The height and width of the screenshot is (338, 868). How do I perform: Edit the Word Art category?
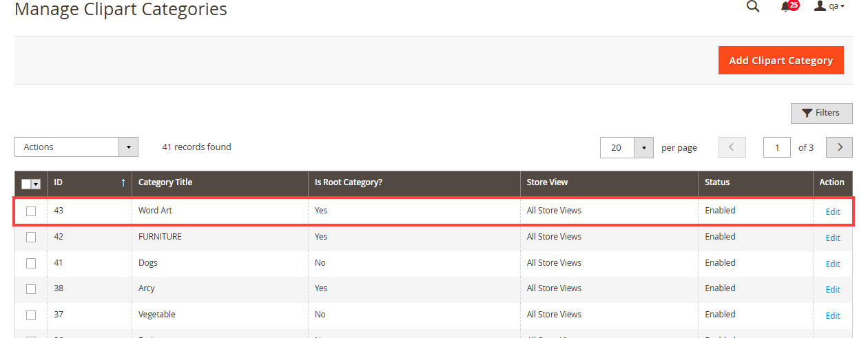833,211
